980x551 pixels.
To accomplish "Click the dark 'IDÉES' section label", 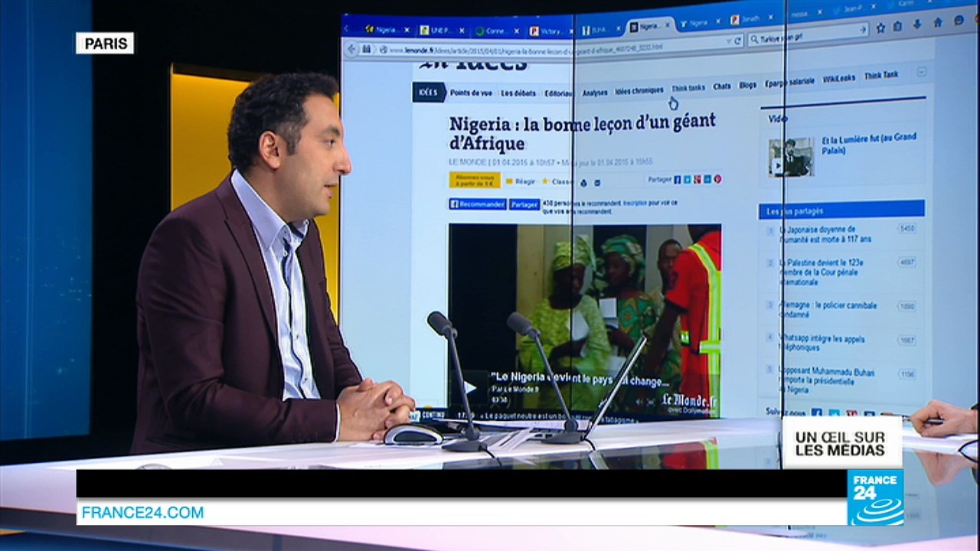I will pyautogui.click(x=429, y=93).
